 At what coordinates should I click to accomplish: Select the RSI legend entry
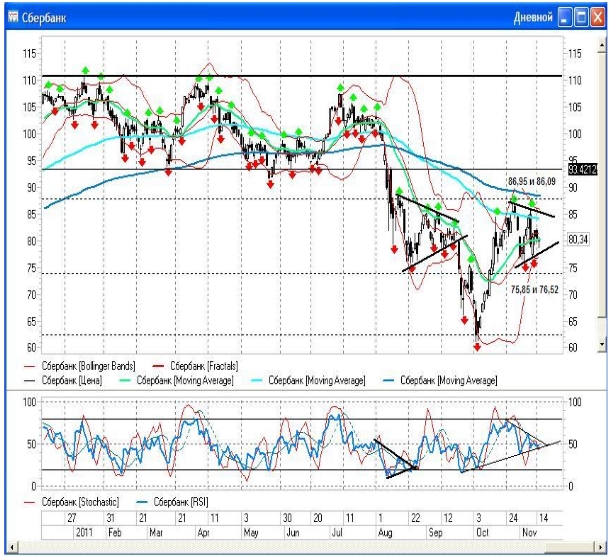tap(172, 502)
